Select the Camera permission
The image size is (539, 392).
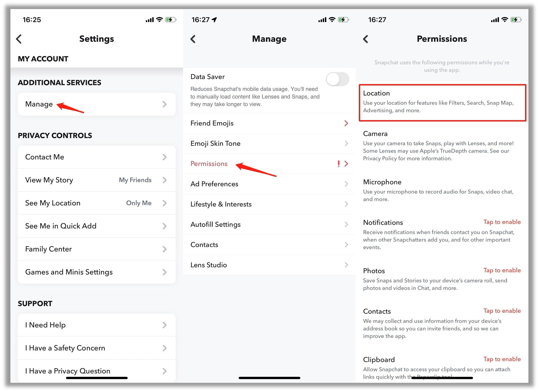pos(442,146)
